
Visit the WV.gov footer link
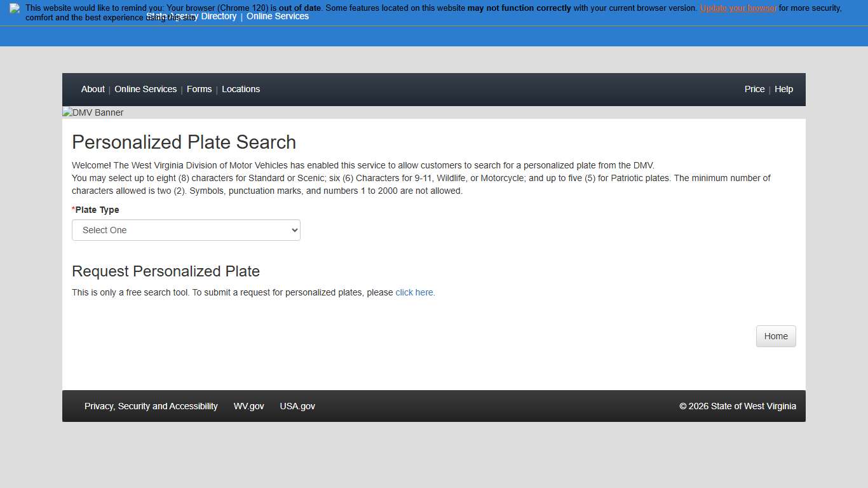pyautogui.click(x=249, y=407)
